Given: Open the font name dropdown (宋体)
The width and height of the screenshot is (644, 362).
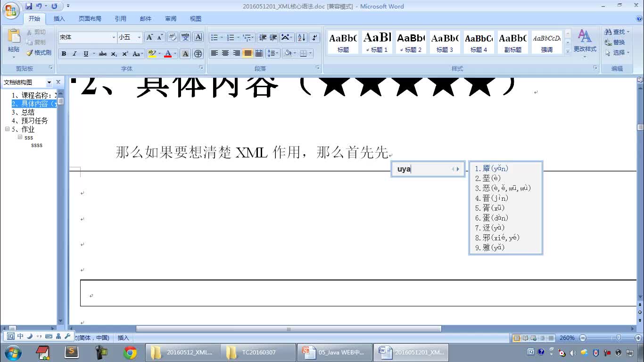Looking at the screenshot, I should coord(114,37).
